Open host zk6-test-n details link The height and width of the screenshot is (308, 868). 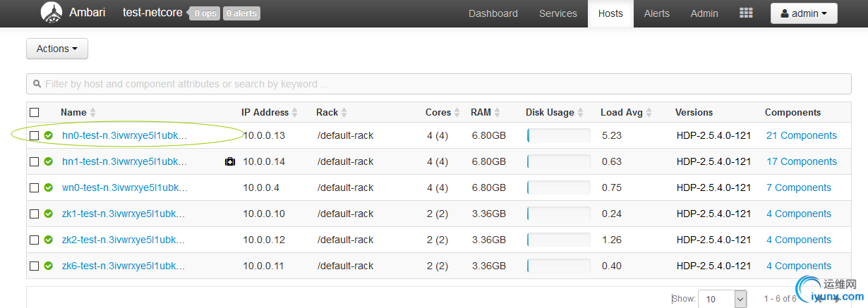pyautogui.click(x=123, y=266)
